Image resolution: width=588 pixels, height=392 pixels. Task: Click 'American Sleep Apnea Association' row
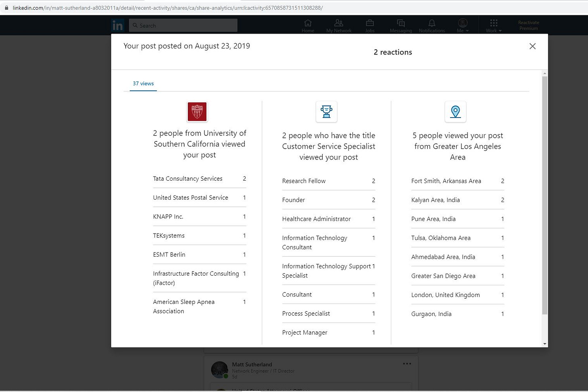tap(199, 306)
